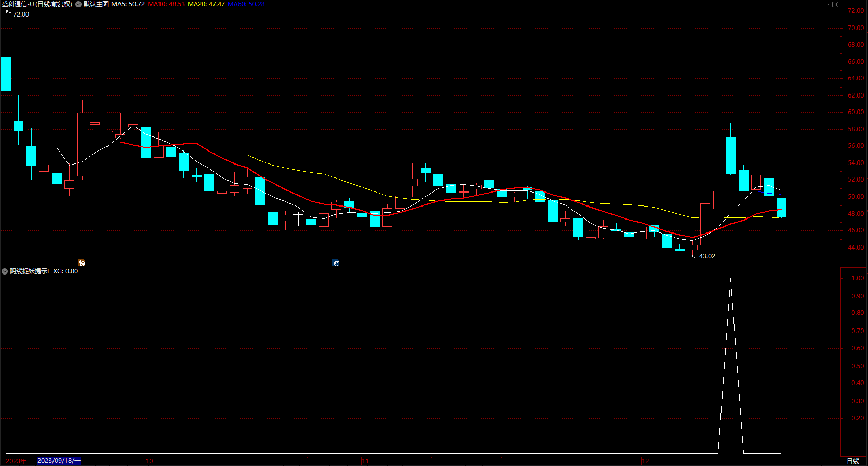Click the 默认主图 indicator label
The width and height of the screenshot is (868, 466).
(x=96, y=4)
